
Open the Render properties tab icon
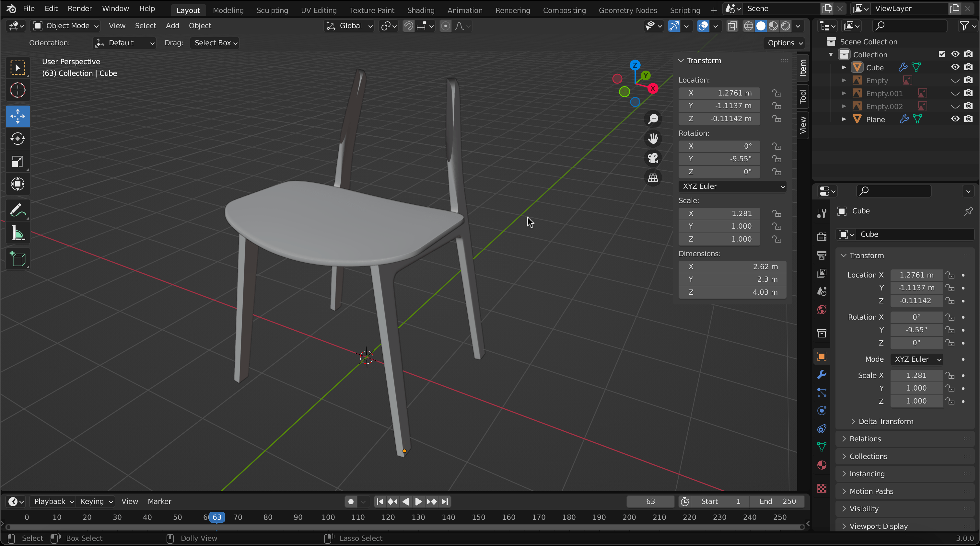pos(822,236)
